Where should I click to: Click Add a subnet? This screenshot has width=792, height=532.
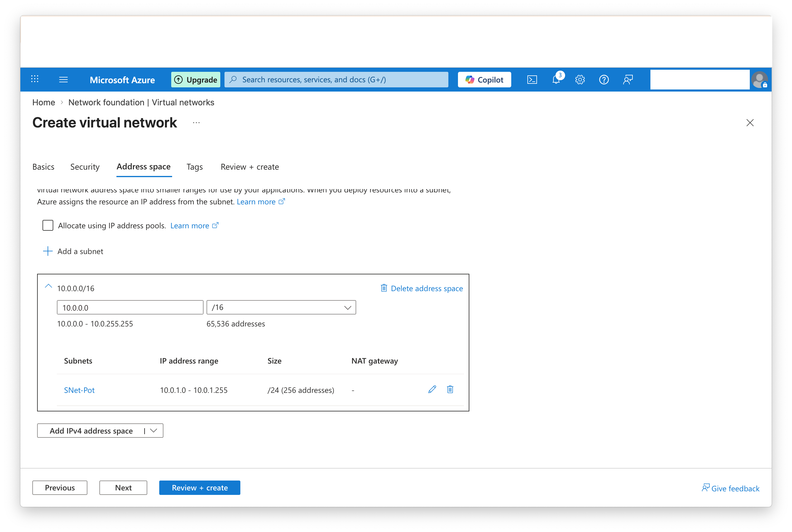73,251
